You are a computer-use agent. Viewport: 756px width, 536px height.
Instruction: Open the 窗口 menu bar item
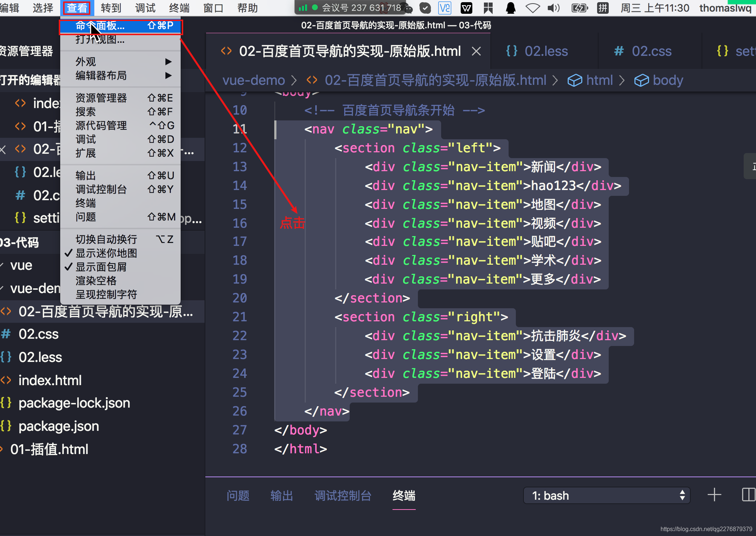[213, 8]
